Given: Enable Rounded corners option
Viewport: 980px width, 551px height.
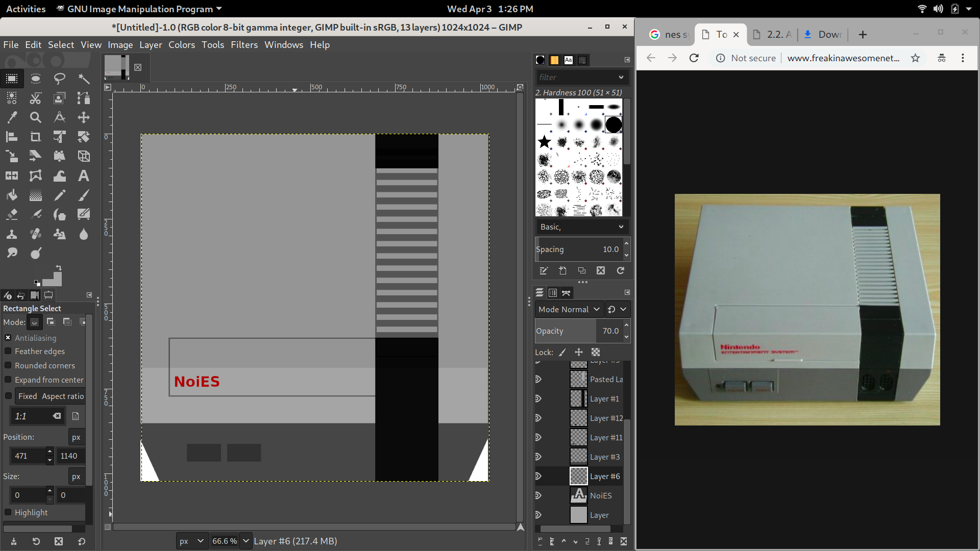Looking at the screenshot, I should [x=8, y=365].
